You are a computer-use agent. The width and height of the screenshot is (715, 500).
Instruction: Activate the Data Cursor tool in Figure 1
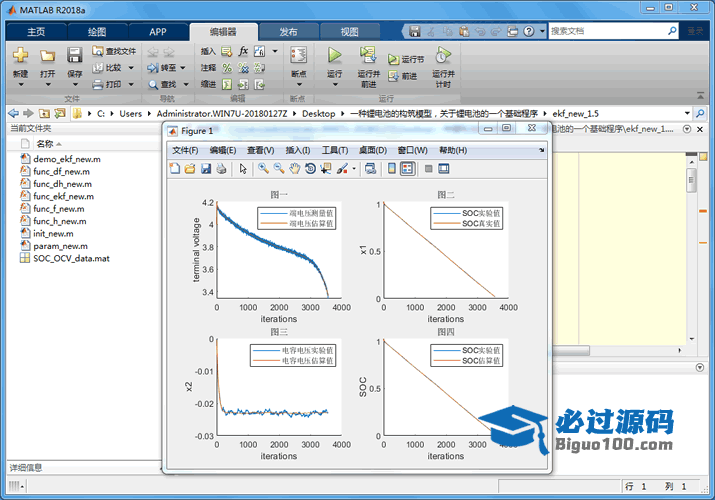click(326, 169)
